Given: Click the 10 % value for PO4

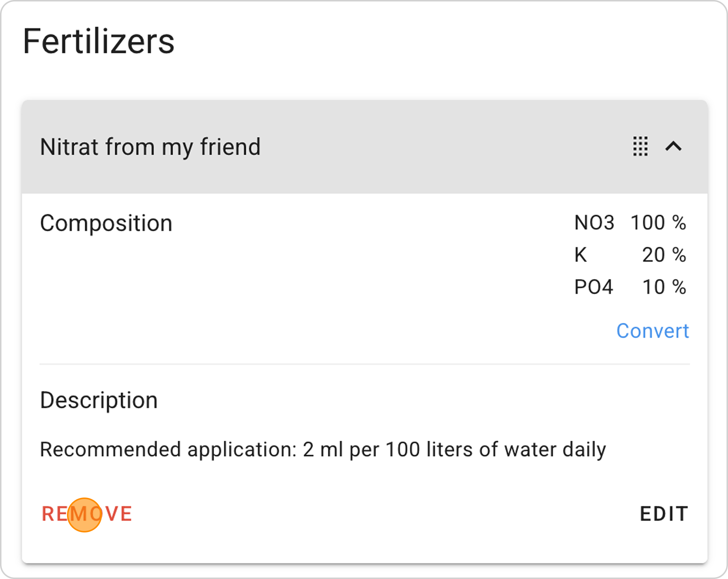Looking at the screenshot, I should coord(664,287).
